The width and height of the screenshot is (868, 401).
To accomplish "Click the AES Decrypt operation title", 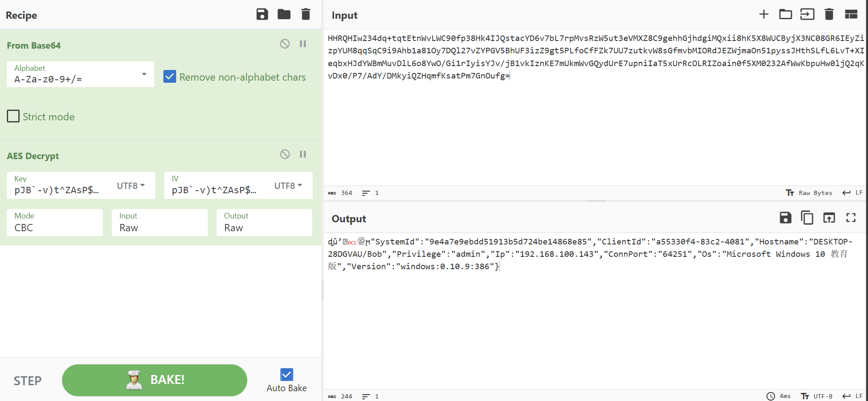I will [33, 156].
